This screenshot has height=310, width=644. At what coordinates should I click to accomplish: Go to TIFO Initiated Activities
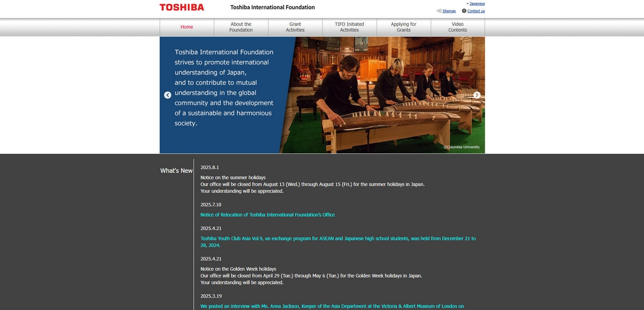[349, 27]
